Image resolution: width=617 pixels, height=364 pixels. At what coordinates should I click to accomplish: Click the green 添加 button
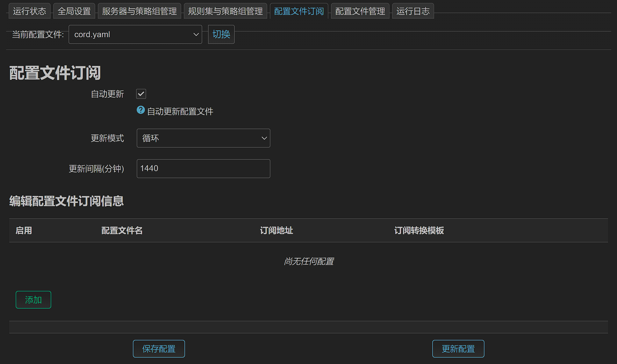pyautogui.click(x=33, y=300)
